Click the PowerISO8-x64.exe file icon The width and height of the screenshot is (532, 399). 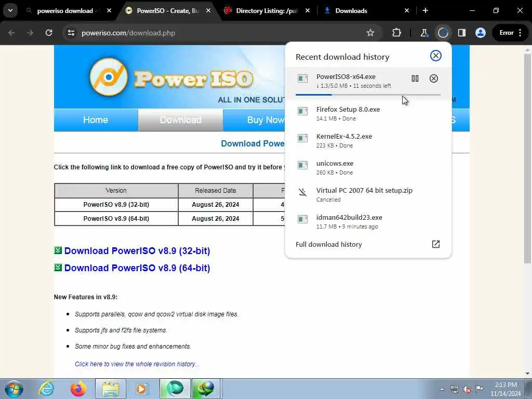click(302, 78)
